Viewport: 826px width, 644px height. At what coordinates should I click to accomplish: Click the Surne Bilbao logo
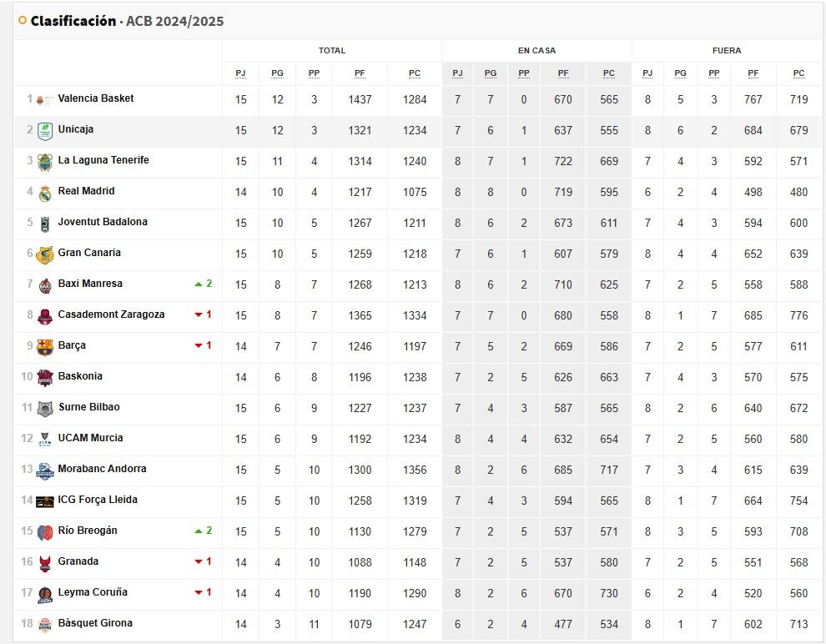[45, 410]
